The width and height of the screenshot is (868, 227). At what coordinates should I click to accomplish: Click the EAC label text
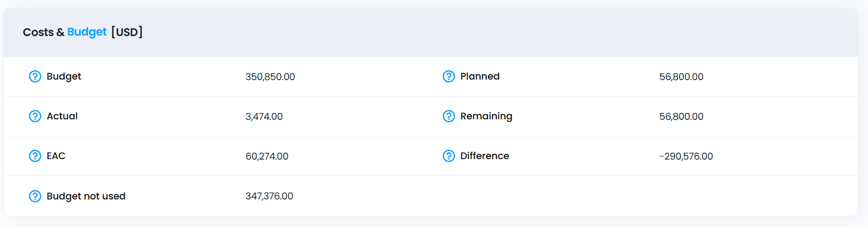pos(56,156)
